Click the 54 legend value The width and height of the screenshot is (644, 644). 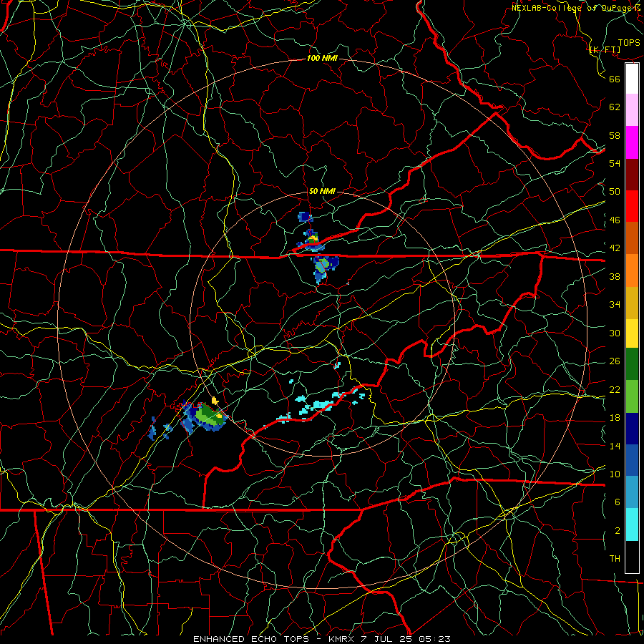click(615, 163)
